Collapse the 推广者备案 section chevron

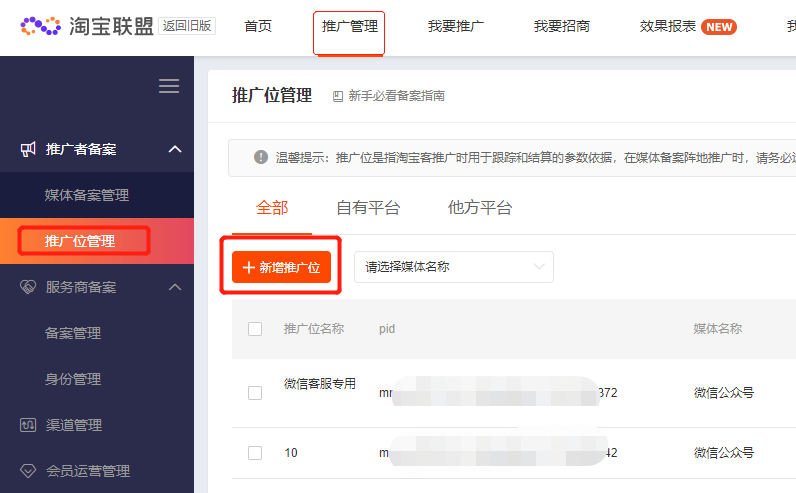click(175, 149)
